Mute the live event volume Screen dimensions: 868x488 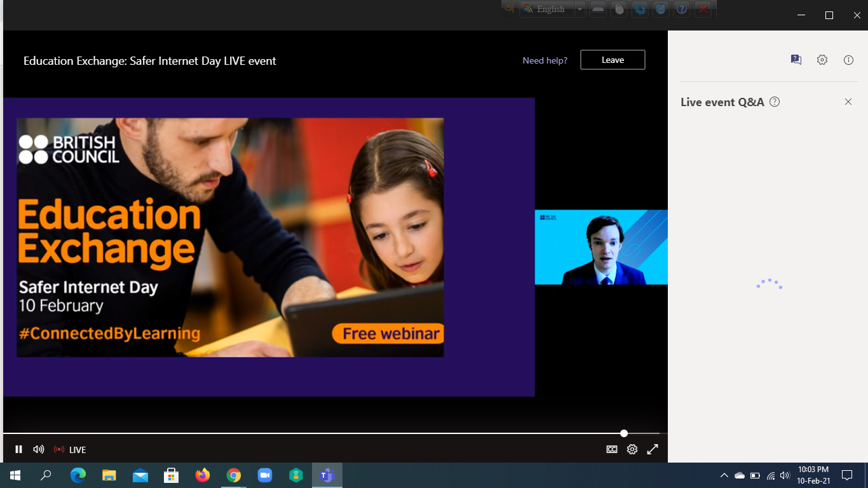(39, 449)
